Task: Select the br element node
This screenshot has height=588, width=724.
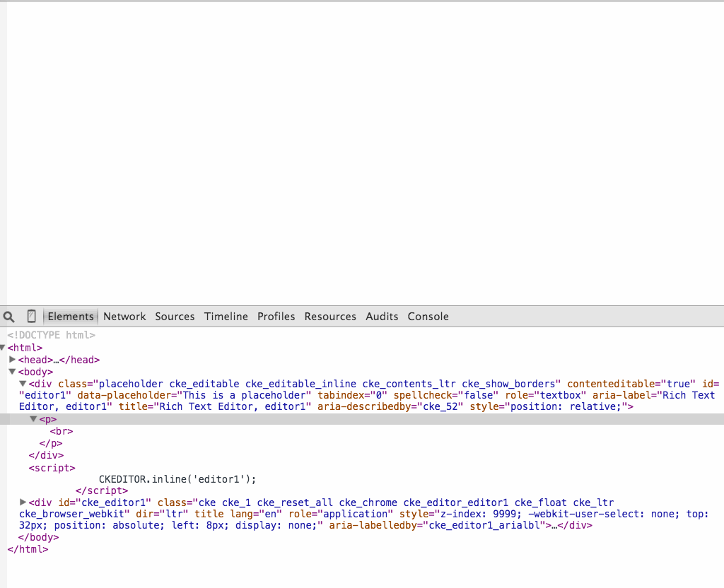Action: click(62, 431)
